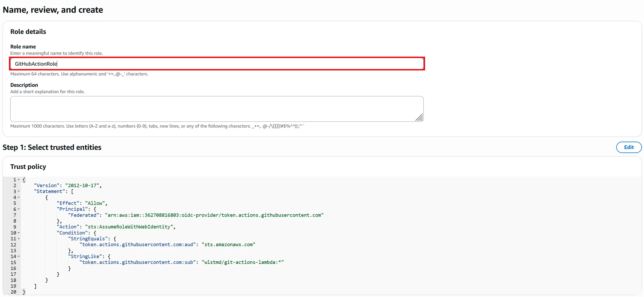644x297 pixels.
Task: Fold the StringLike block at line 14
Action: click(19, 256)
